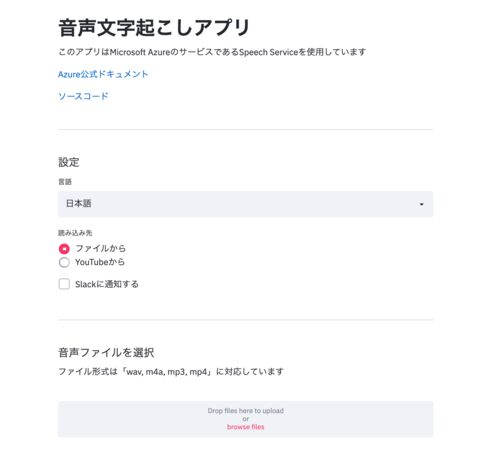500x473 pixels.
Task: Select the ファイルから radio button
Action: pyautogui.click(x=64, y=249)
